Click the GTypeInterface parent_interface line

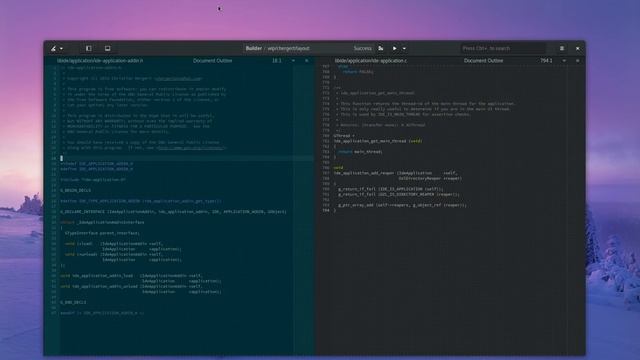[102, 233]
